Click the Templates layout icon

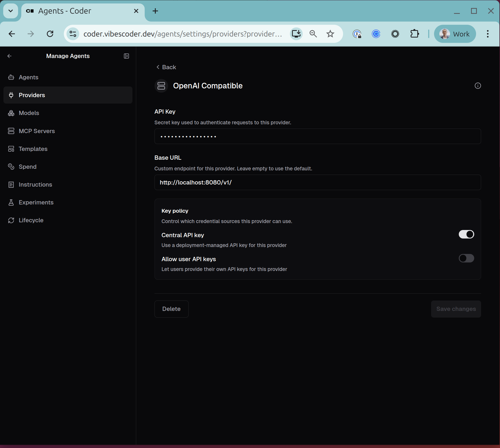point(11,149)
